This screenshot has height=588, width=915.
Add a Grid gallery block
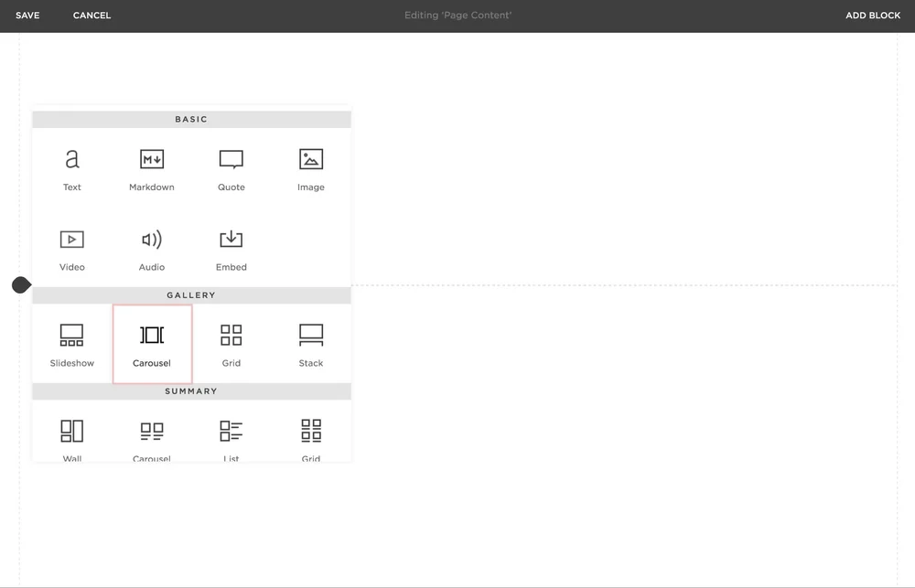231,343
